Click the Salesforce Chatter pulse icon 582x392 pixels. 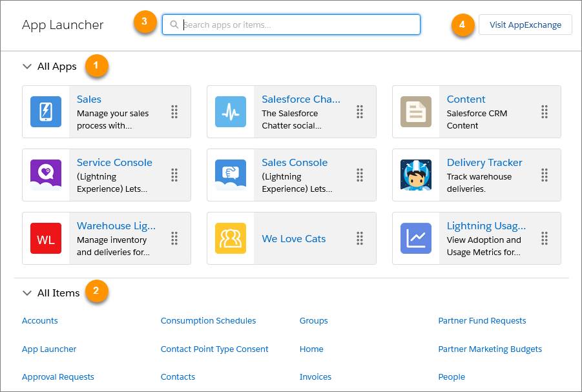pos(231,112)
